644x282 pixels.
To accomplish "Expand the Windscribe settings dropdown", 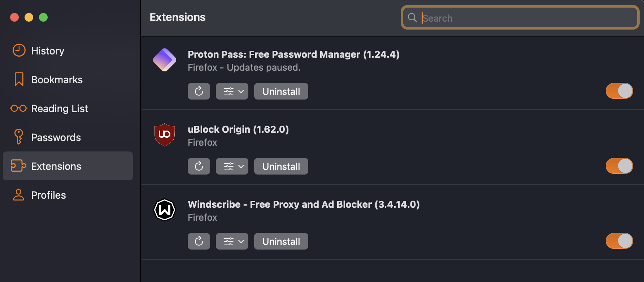I will point(232,241).
